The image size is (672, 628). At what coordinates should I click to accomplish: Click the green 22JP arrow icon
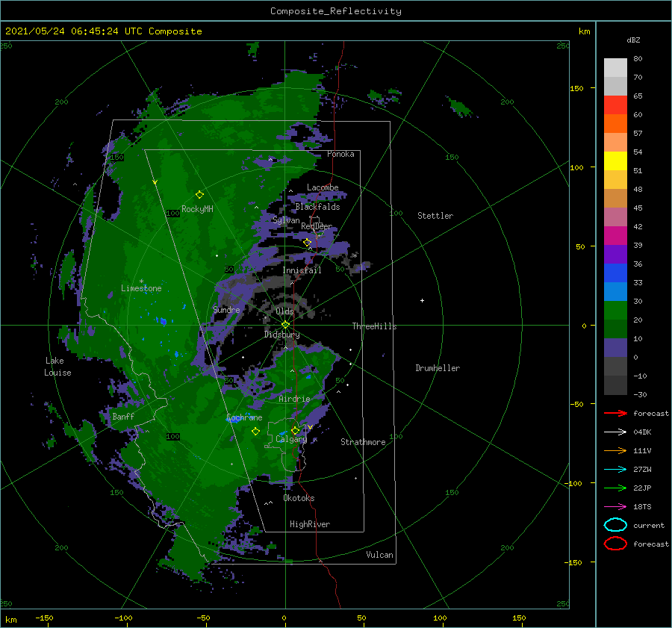point(615,488)
